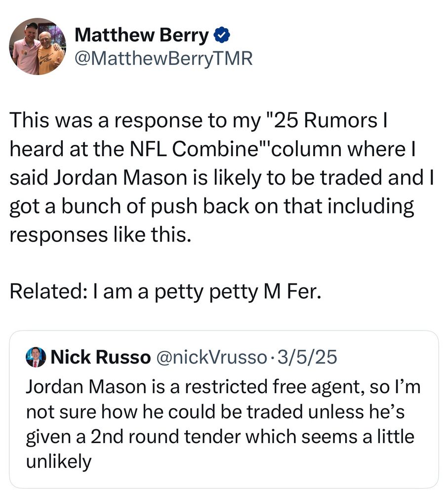Image resolution: width=448 pixels, height=494 pixels.
Task: Click the blue verified checkmark badge
Action: point(222,35)
